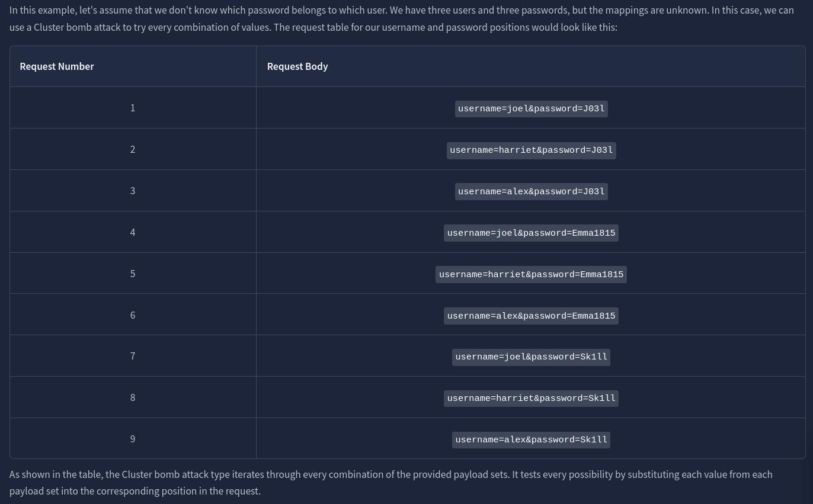This screenshot has width=813, height=504.
Task: Click the Request Body column header
Action: (x=297, y=66)
